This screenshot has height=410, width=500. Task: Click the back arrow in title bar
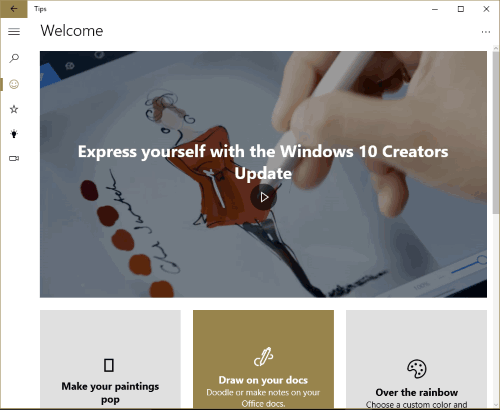(x=14, y=9)
